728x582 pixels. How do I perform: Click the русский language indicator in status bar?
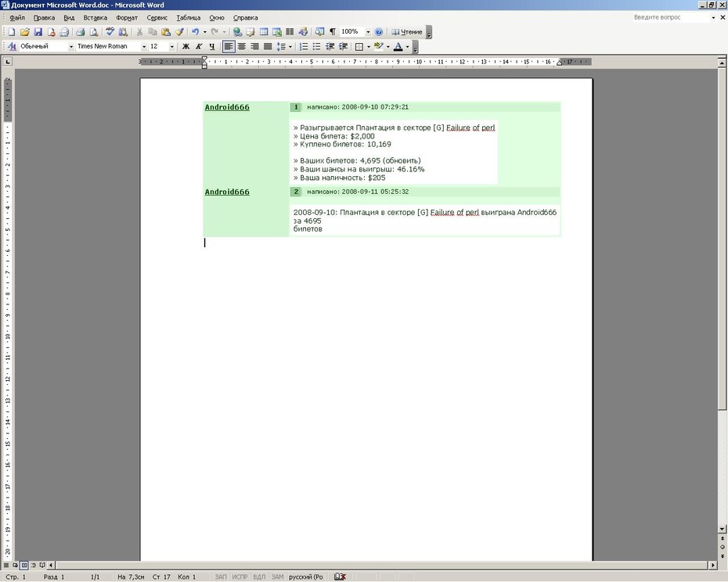point(306,577)
